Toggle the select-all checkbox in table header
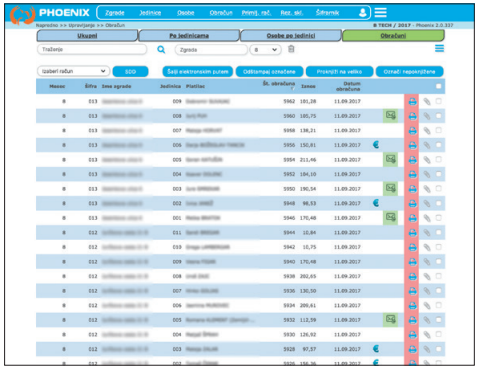The width and height of the screenshot is (478, 369). (438, 86)
